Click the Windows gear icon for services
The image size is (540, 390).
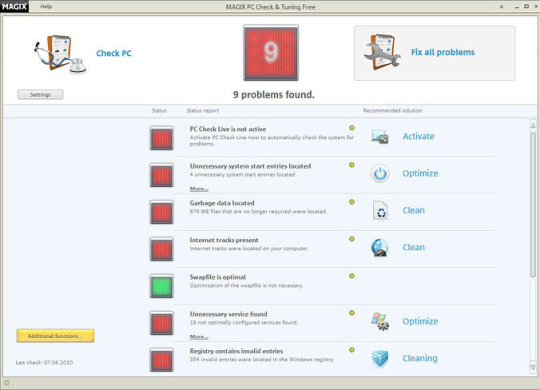click(x=380, y=321)
